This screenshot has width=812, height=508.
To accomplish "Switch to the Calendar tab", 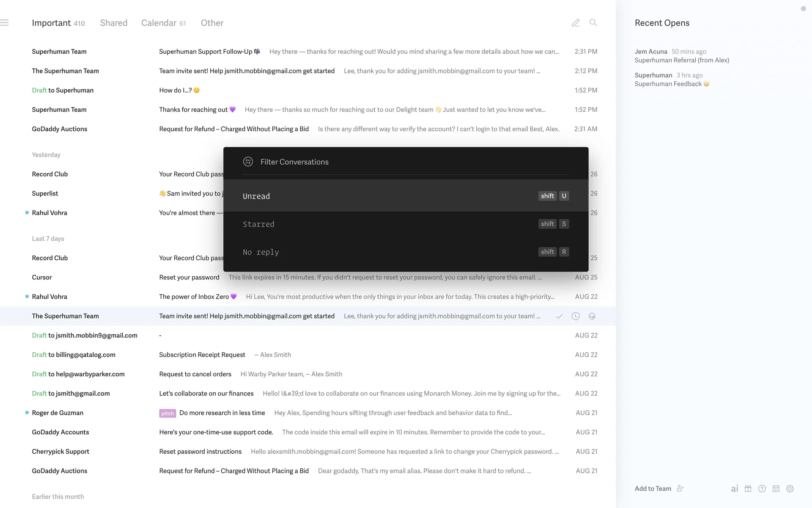I will pos(159,23).
